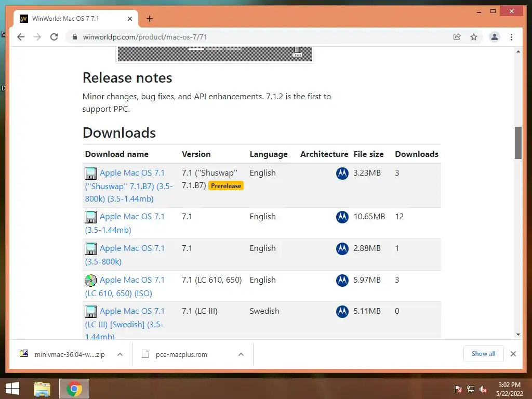Image resolution: width=532 pixels, height=399 pixels.
Task: Click the Release notes heading
Action: pos(127,78)
